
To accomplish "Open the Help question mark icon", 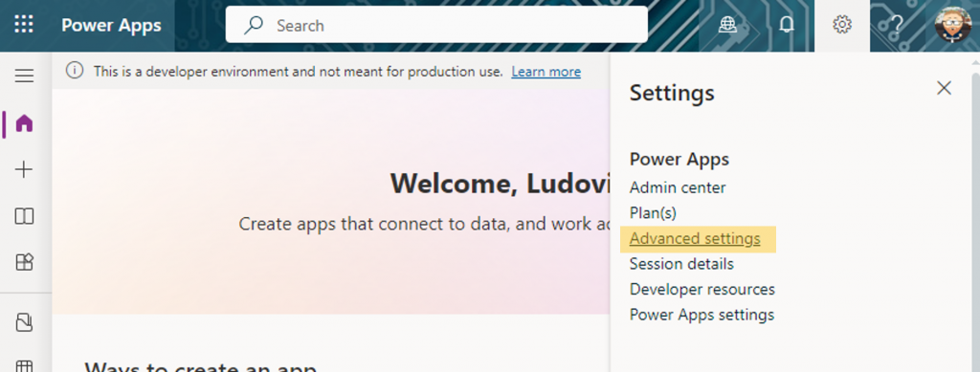I will click(898, 25).
